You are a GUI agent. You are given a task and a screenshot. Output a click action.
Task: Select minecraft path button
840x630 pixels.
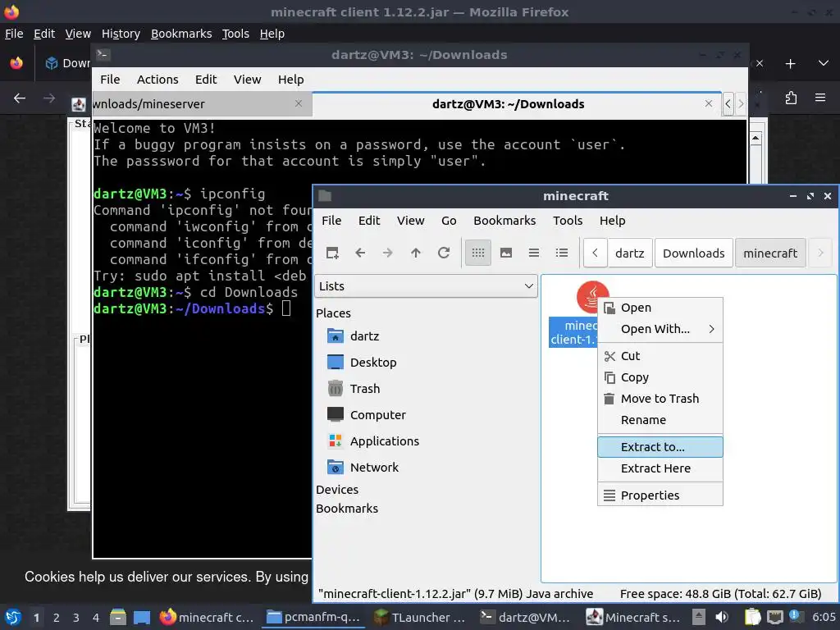[770, 253]
